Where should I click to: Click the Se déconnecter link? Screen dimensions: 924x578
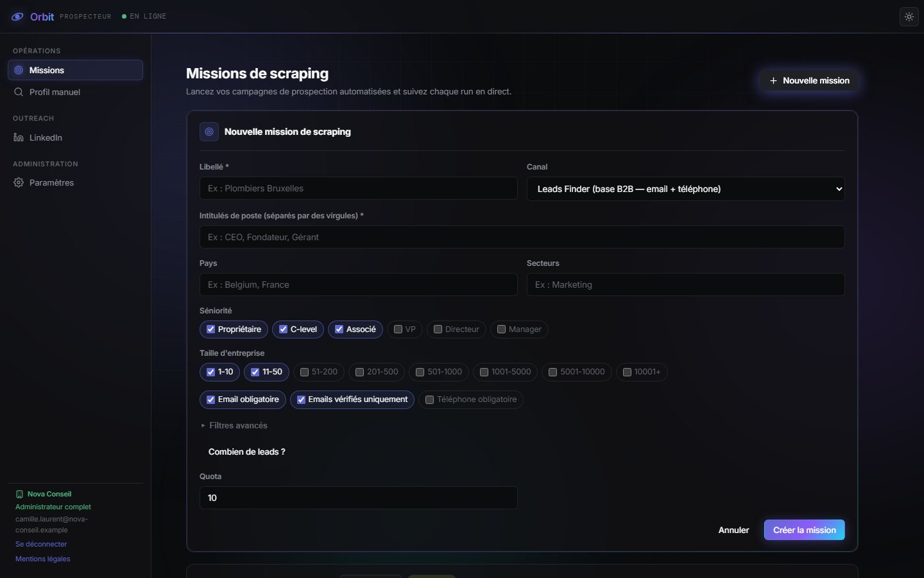click(41, 544)
